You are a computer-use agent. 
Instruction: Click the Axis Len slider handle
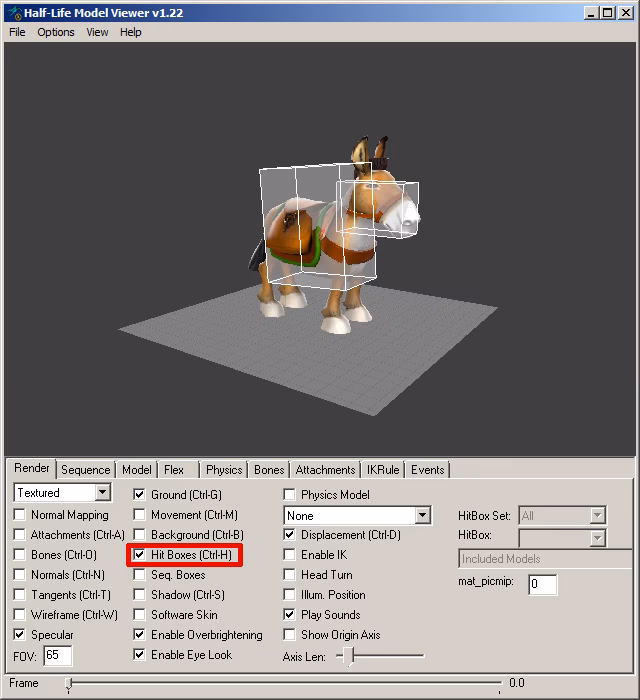pyautogui.click(x=349, y=656)
